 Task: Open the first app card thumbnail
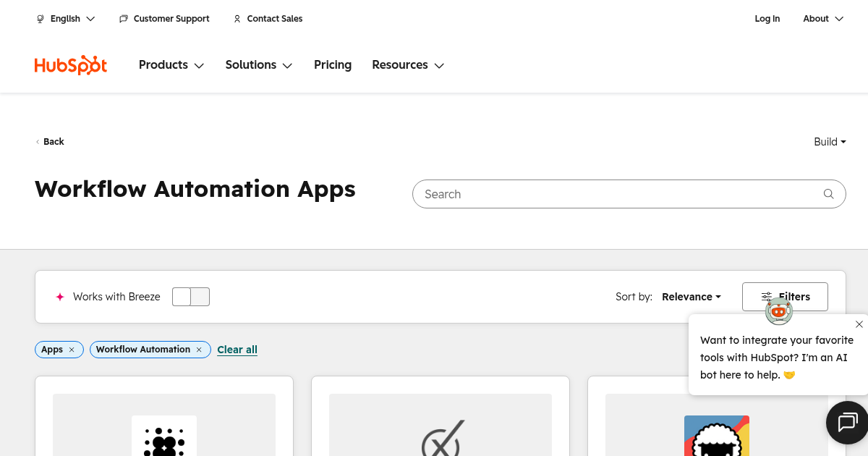(164, 425)
